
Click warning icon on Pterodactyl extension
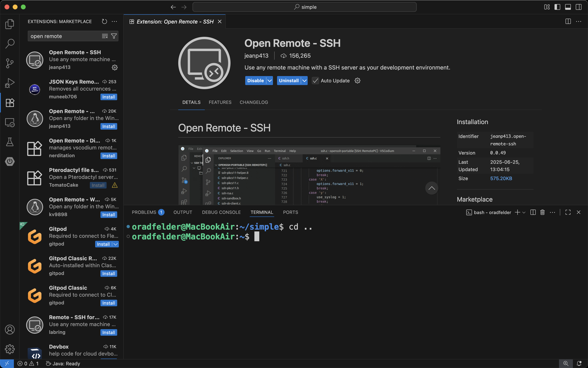[x=115, y=185]
